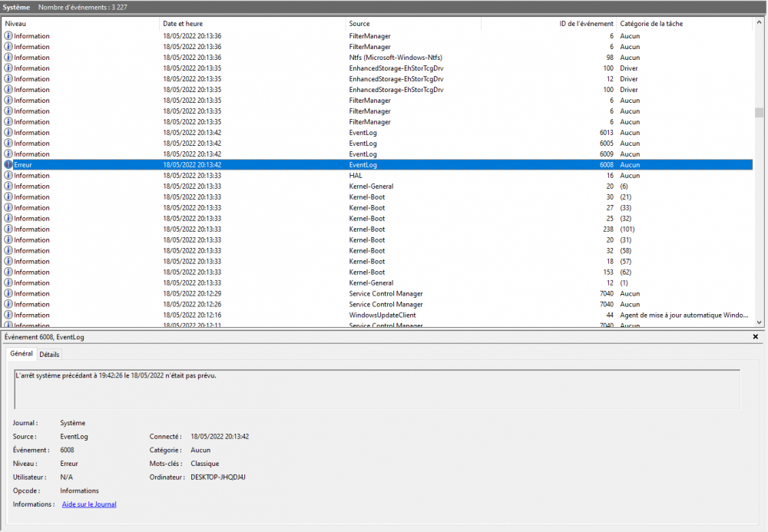The height and width of the screenshot is (532, 768).
Task: Click the information icon of the Ntfs event
Action: [9, 58]
